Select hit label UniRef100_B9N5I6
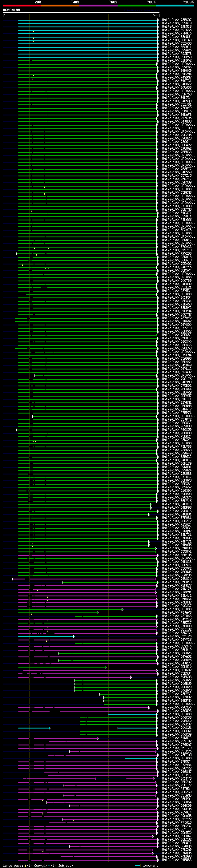 tap(177, 26)
